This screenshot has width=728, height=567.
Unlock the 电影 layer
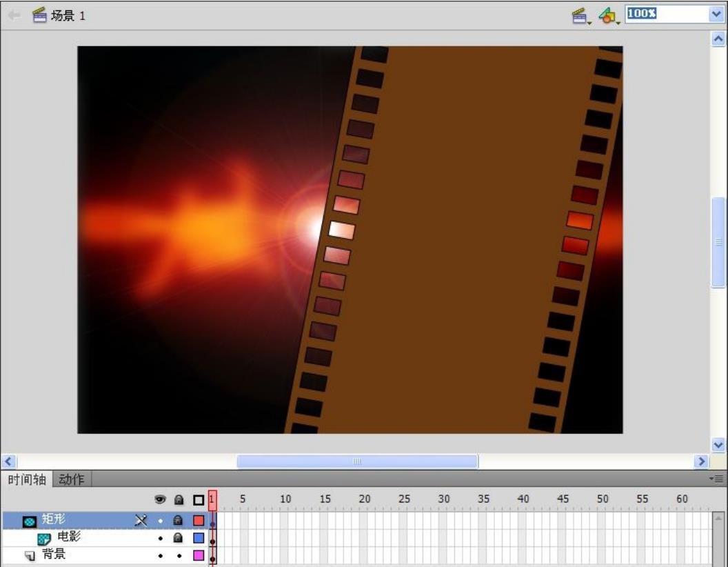click(179, 538)
